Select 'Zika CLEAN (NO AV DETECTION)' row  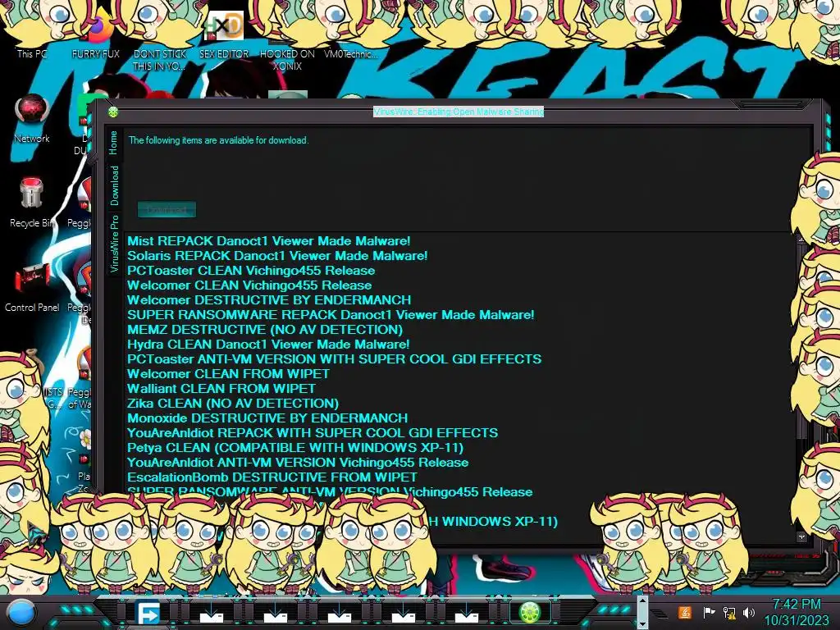[x=233, y=403]
